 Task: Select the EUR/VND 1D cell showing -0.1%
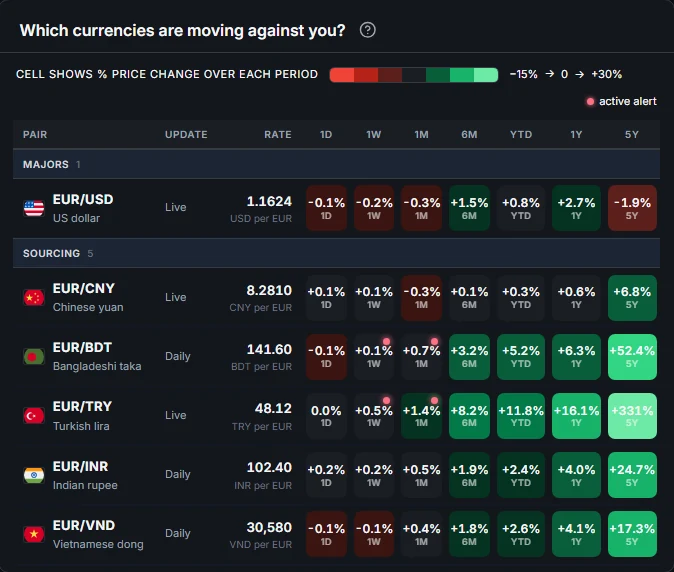[x=326, y=534]
